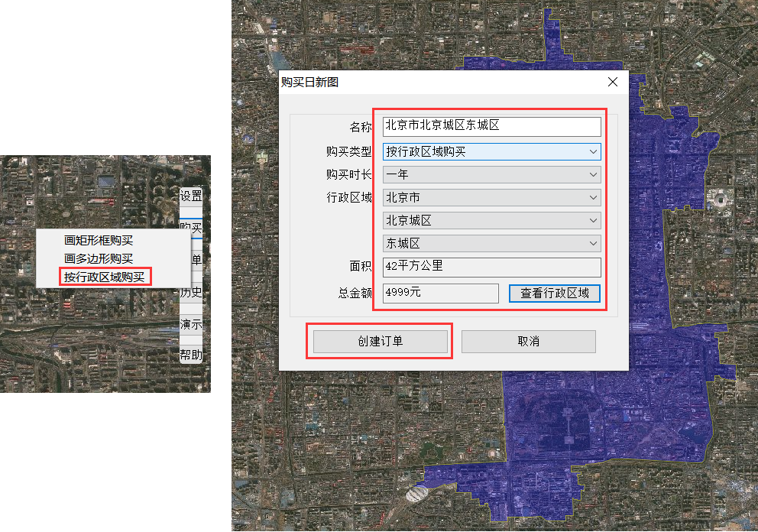Click the 名称 text field
The image size is (758, 532).
coord(491,126)
